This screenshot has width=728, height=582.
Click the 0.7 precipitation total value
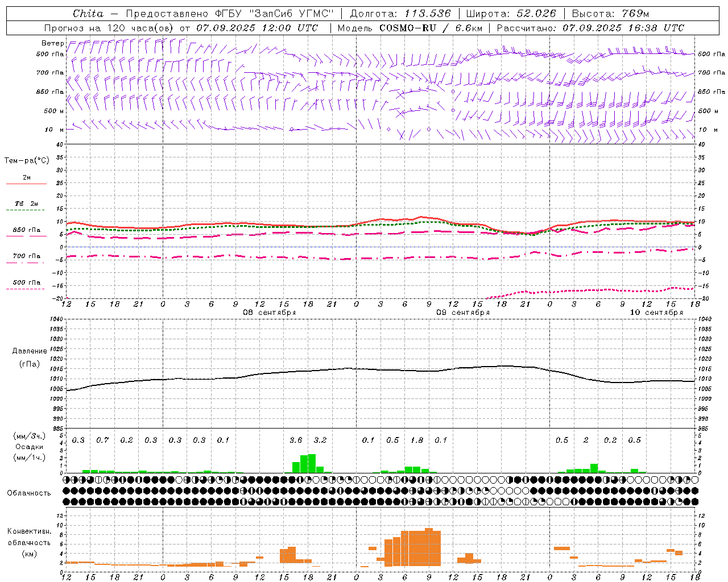(x=102, y=440)
